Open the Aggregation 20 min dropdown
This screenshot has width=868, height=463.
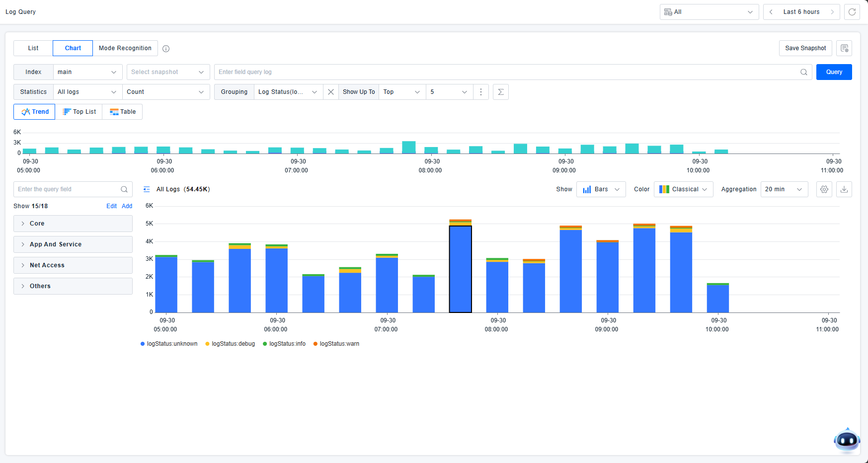(x=784, y=189)
